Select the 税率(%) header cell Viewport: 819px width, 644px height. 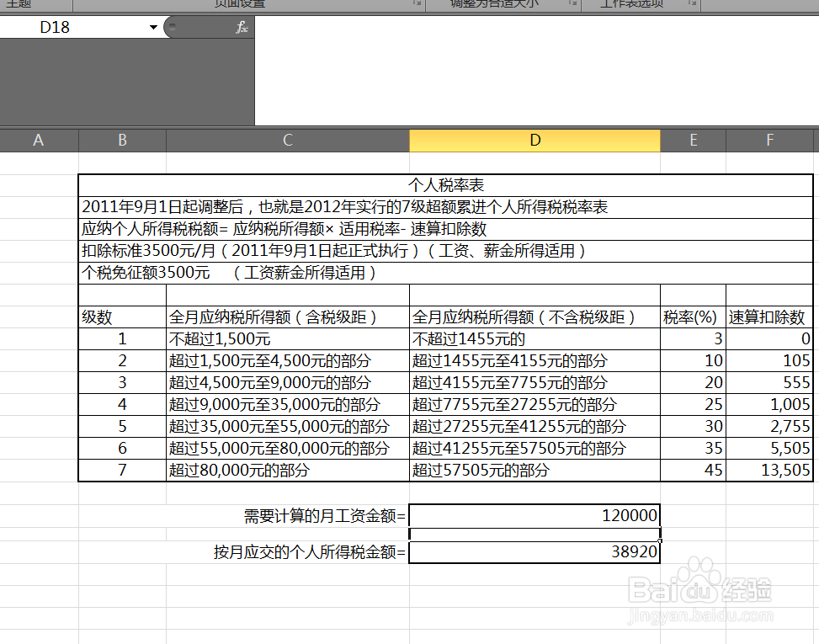pyautogui.click(x=692, y=317)
